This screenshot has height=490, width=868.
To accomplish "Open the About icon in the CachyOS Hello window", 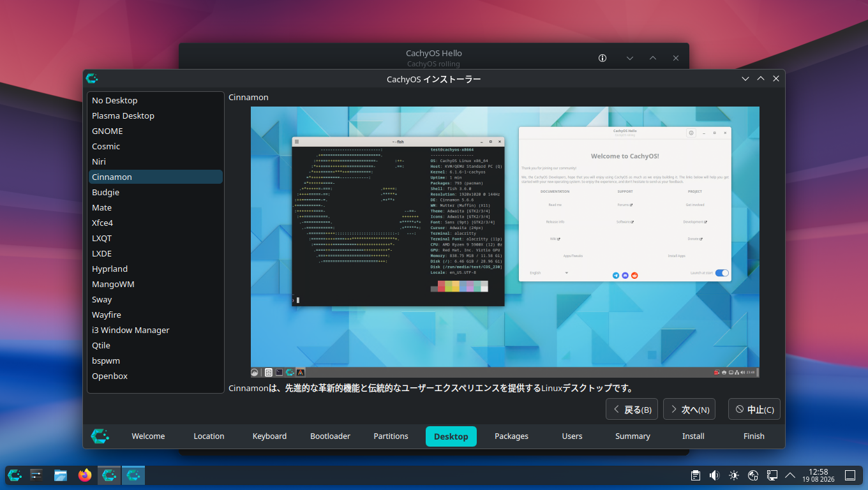I will click(602, 58).
